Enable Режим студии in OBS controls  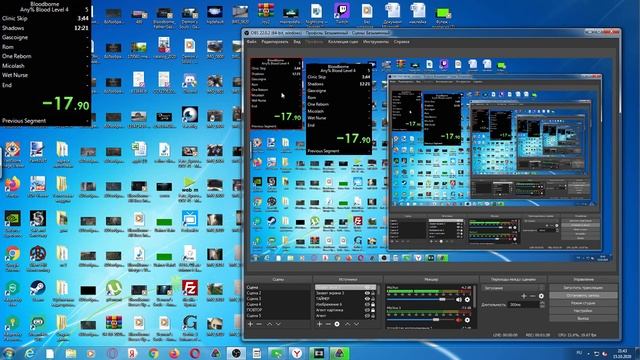[x=583, y=303]
